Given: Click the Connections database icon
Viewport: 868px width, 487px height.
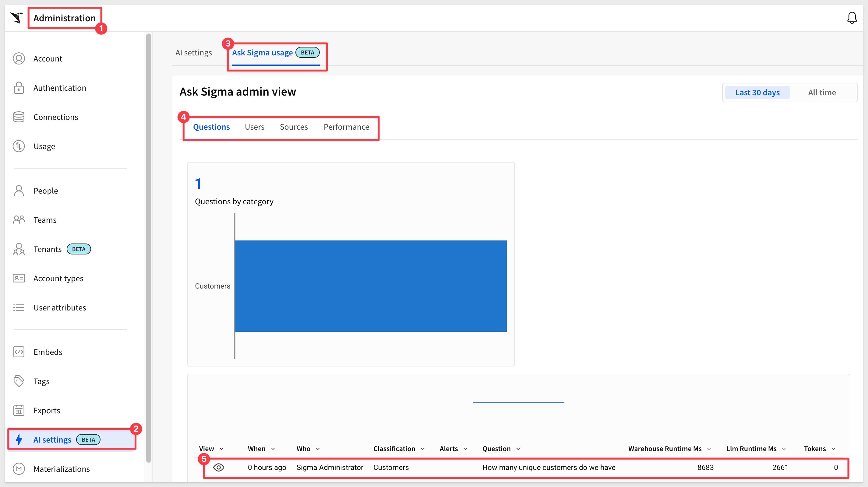Looking at the screenshot, I should coord(19,117).
